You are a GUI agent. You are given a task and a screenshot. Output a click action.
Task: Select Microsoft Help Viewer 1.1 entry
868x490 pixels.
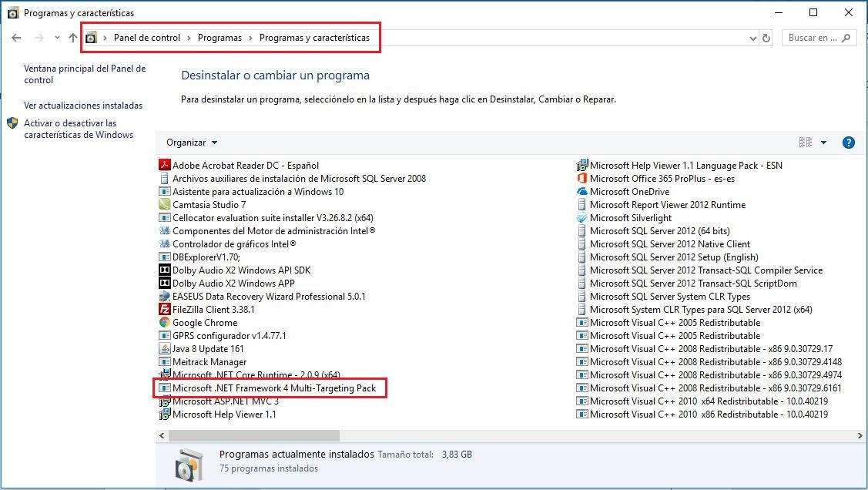(x=217, y=414)
